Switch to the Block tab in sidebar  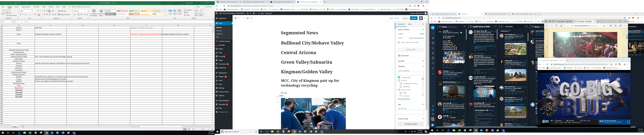tap(410, 24)
